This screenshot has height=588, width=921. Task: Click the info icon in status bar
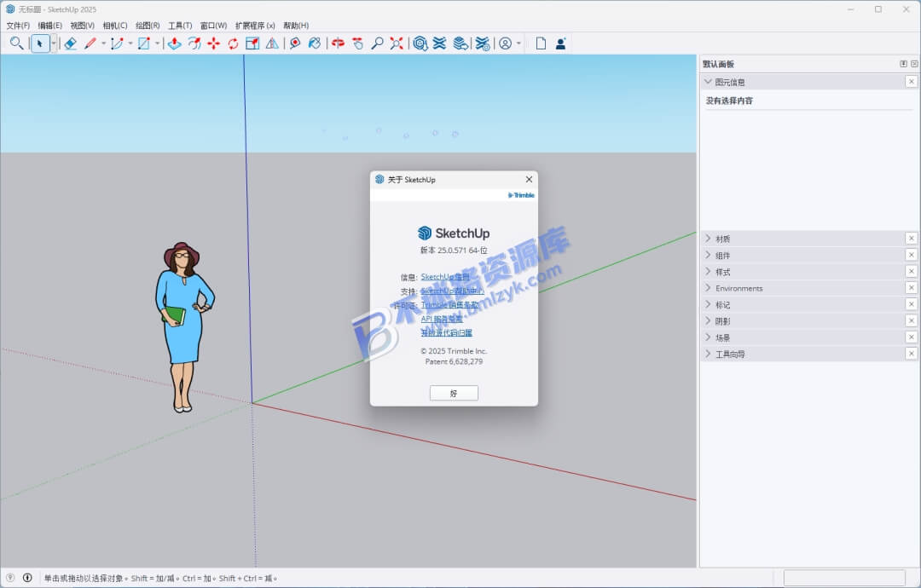point(27,578)
